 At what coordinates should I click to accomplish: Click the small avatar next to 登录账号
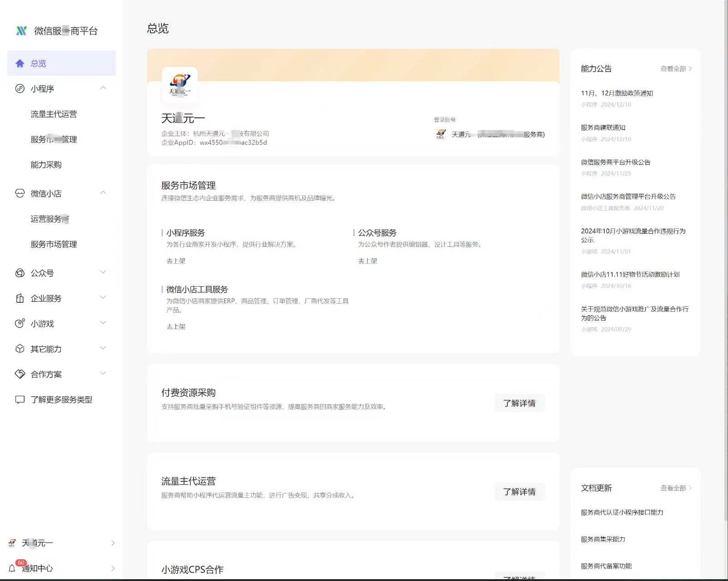(x=441, y=134)
